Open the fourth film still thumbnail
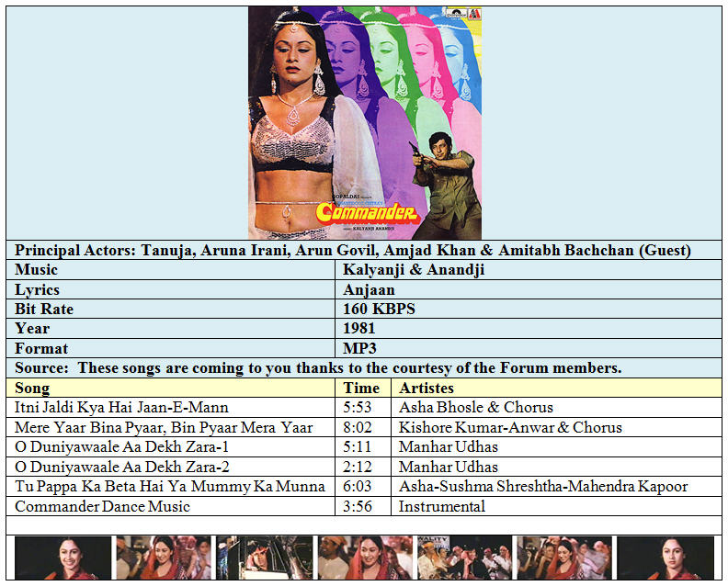The image size is (728, 586). pos(365,558)
